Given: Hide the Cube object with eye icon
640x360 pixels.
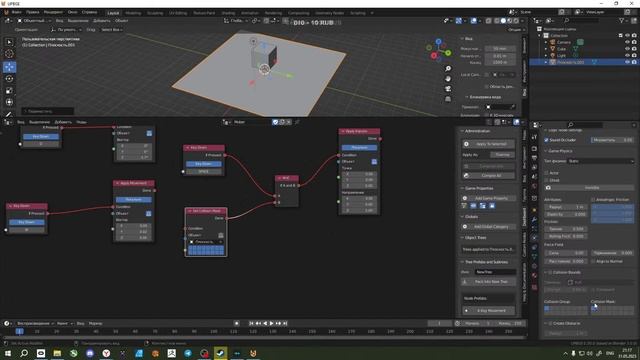Looking at the screenshot, I should pyautogui.click(x=627, y=49).
